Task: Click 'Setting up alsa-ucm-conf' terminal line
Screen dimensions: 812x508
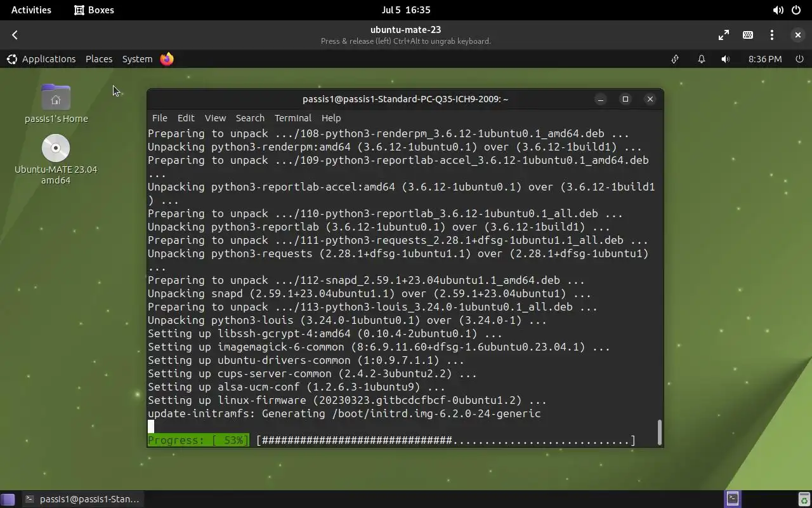Action: [x=296, y=387]
